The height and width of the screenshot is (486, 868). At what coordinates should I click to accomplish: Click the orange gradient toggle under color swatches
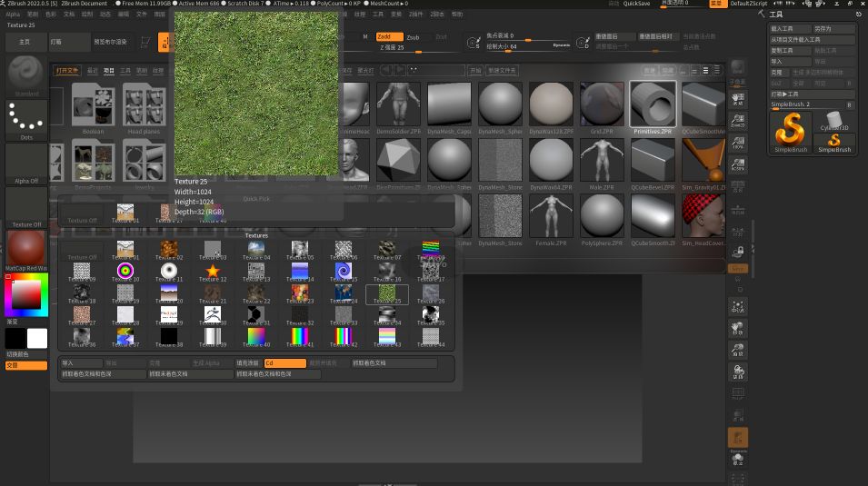pos(26,365)
